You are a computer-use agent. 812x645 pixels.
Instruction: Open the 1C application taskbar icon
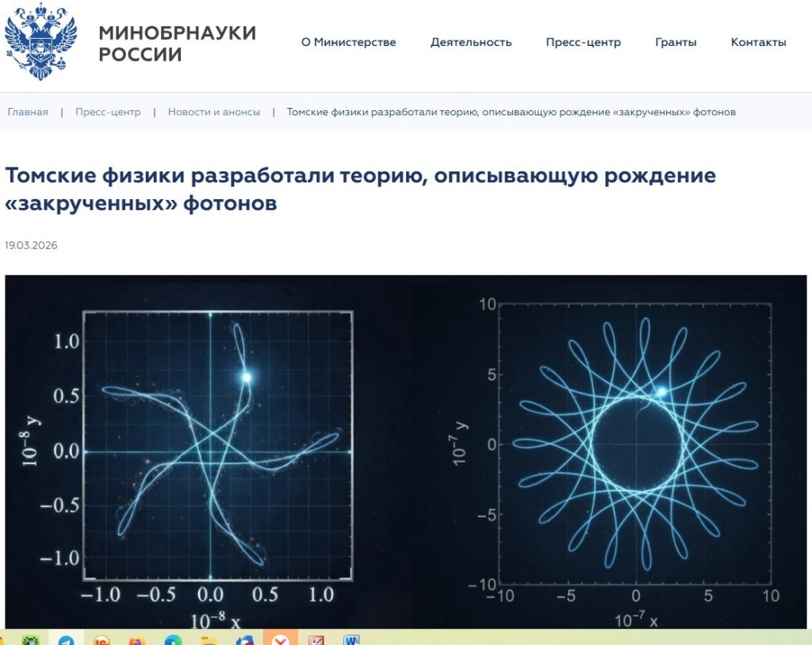click(x=101, y=639)
